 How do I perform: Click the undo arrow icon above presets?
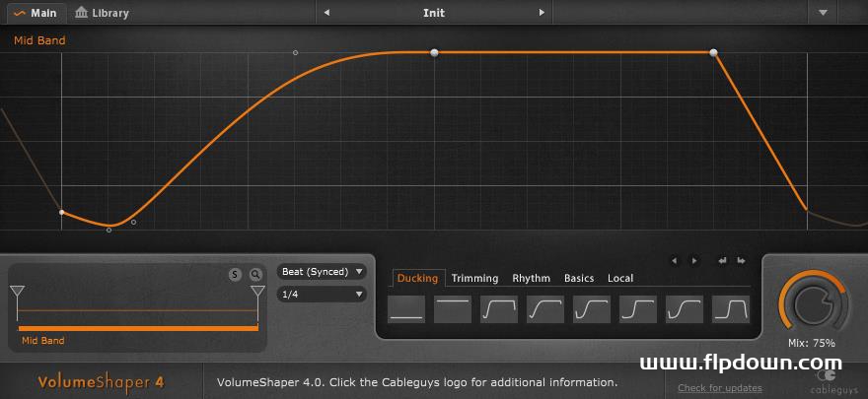click(722, 260)
